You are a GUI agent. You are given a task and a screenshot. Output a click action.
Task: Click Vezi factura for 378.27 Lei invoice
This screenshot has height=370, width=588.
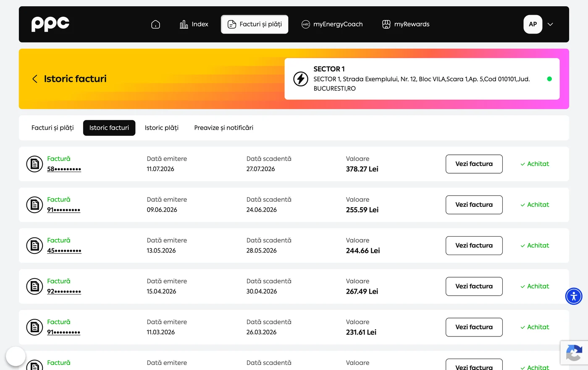(x=474, y=164)
